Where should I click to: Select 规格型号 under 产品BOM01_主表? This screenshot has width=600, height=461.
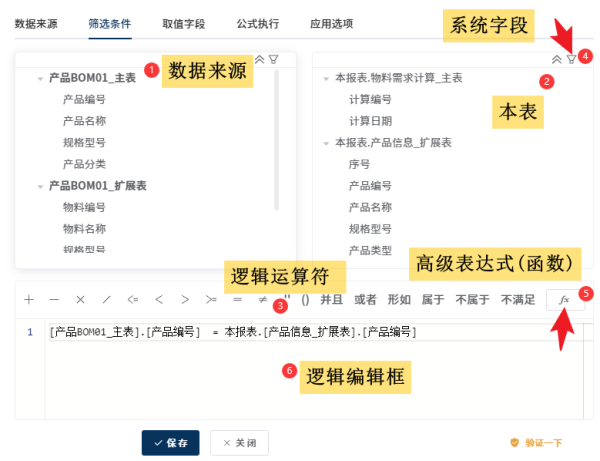(84, 143)
